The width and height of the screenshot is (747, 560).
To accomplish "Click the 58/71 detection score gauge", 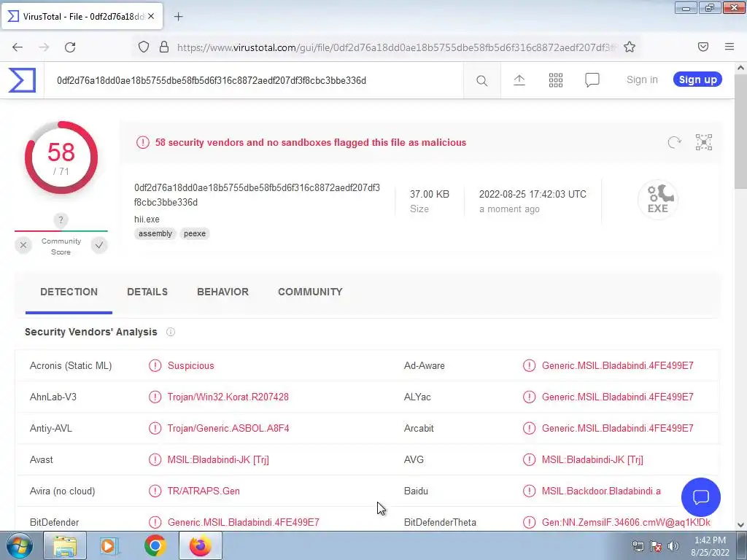I will point(61,157).
